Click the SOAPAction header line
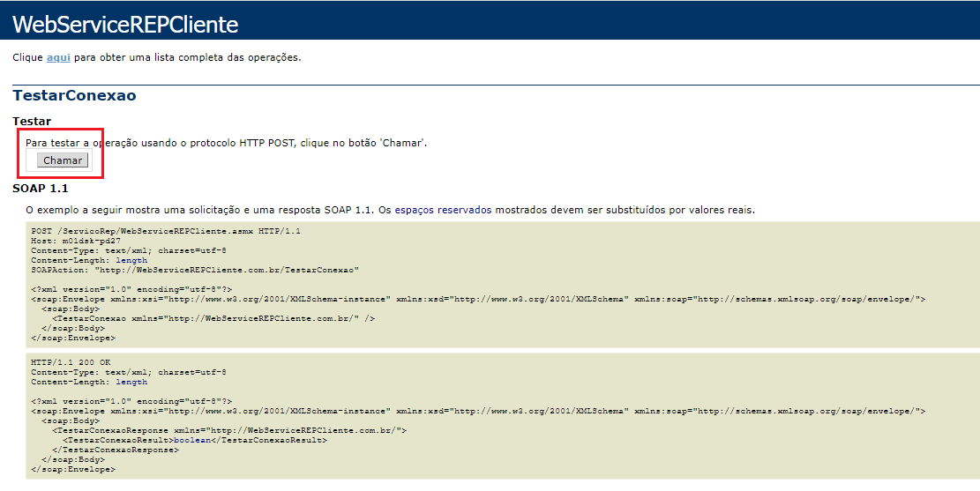 point(195,270)
